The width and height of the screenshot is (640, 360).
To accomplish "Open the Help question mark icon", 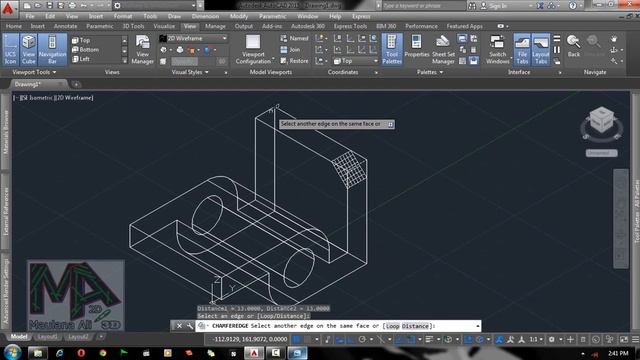I will point(573,6).
